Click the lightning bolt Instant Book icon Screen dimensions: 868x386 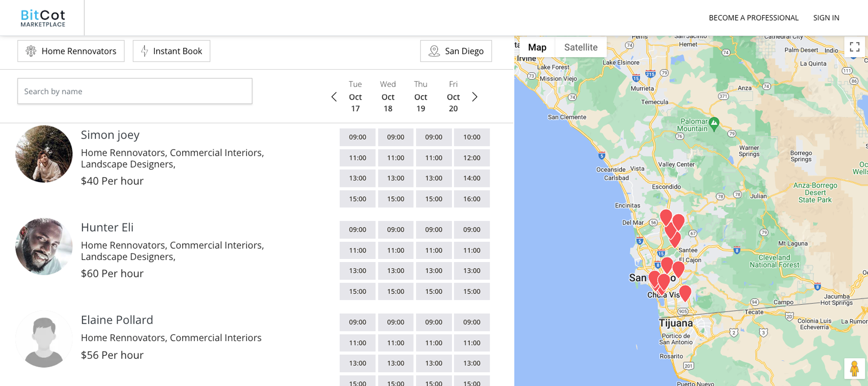point(145,51)
